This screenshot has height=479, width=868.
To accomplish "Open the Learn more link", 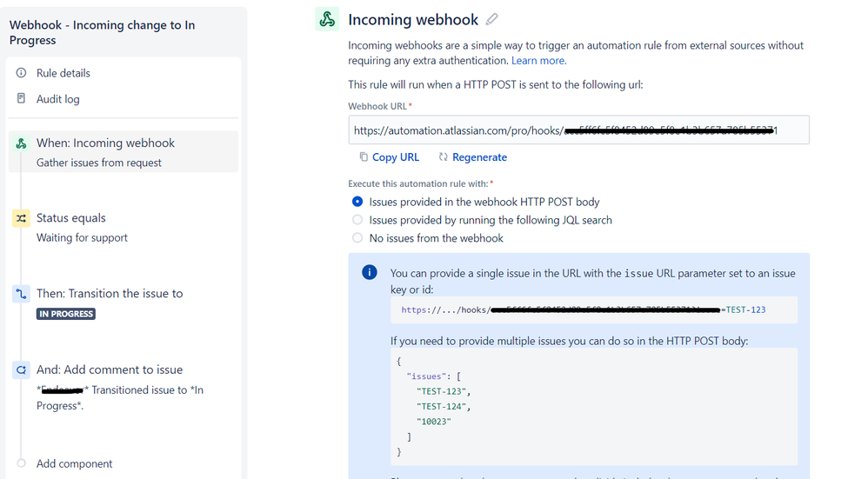I will coord(538,60).
